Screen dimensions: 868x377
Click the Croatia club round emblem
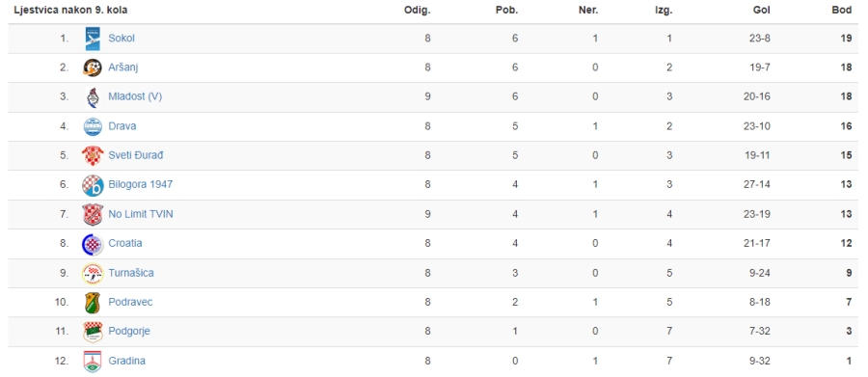93,244
